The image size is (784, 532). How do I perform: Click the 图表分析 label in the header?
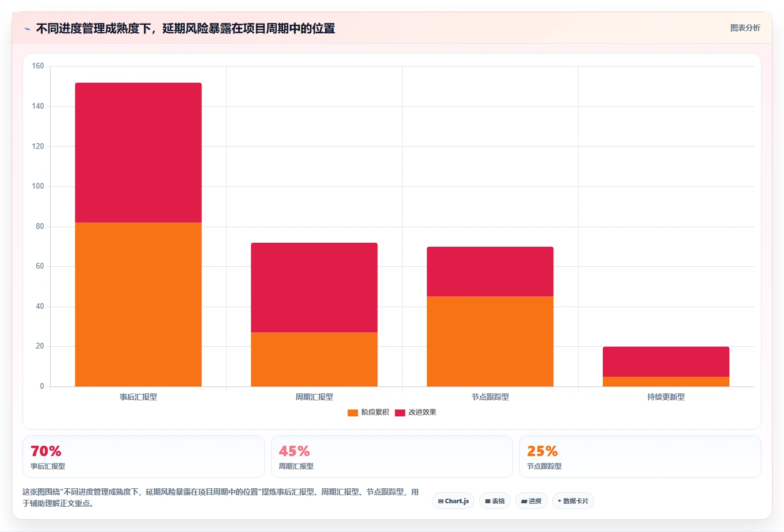[745, 28]
